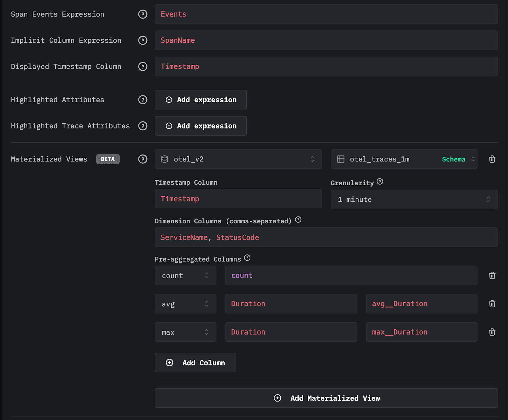
Task: Click the help icon beside Span Events Expression
Action: (x=143, y=14)
